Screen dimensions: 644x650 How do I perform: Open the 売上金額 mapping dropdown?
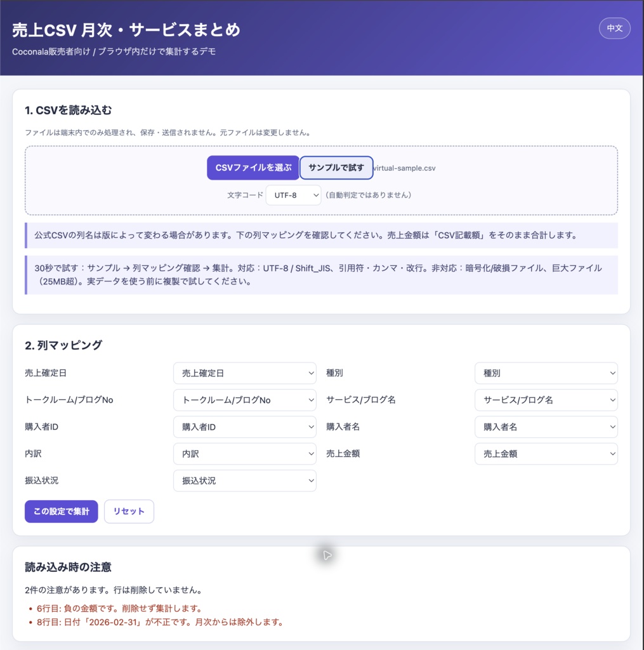pyautogui.click(x=546, y=454)
